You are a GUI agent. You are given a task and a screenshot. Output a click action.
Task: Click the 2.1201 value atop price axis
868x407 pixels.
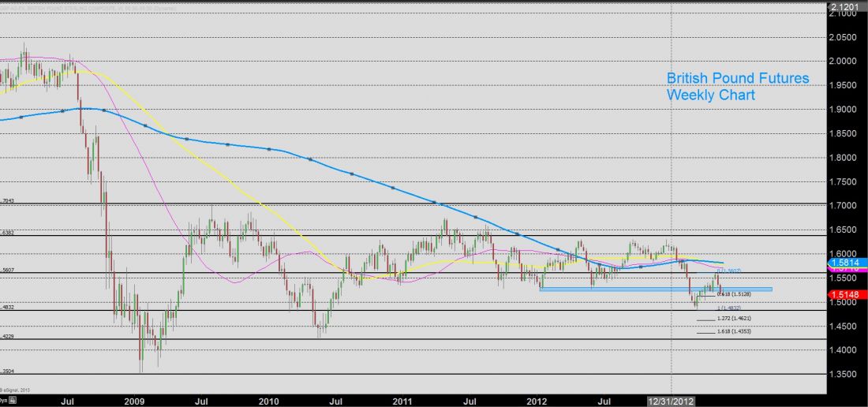tap(845, 5)
